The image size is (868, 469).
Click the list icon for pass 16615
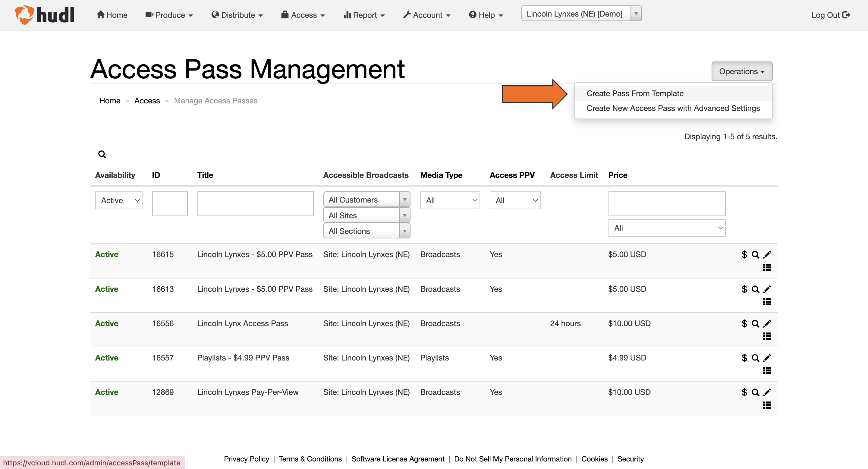click(767, 268)
